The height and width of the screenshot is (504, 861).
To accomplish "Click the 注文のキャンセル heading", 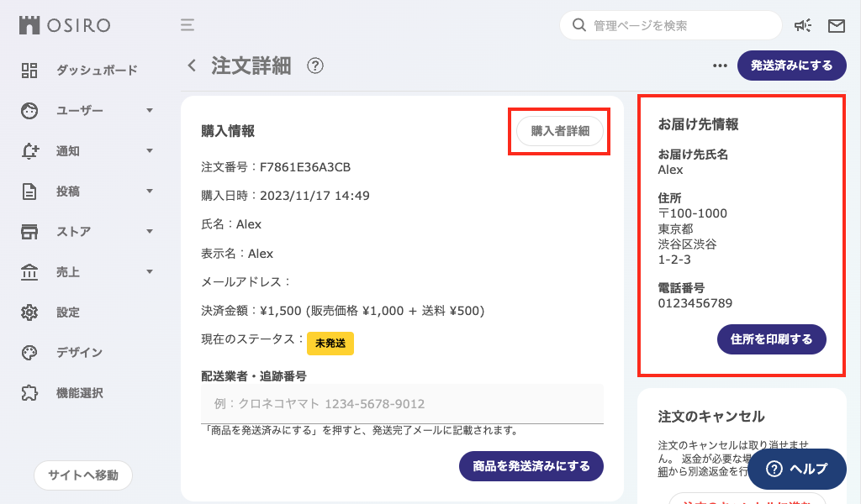I will [x=711, y=417].
